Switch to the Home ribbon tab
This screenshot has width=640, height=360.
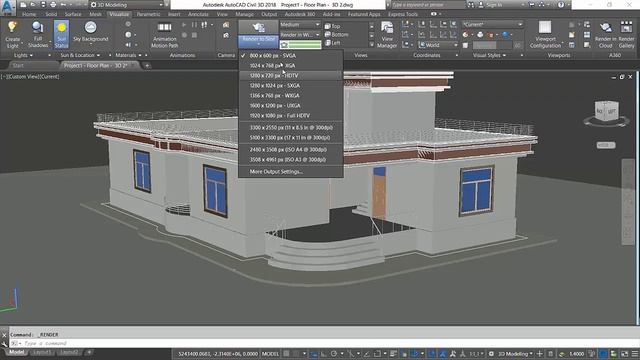click(x=29, y=14)
